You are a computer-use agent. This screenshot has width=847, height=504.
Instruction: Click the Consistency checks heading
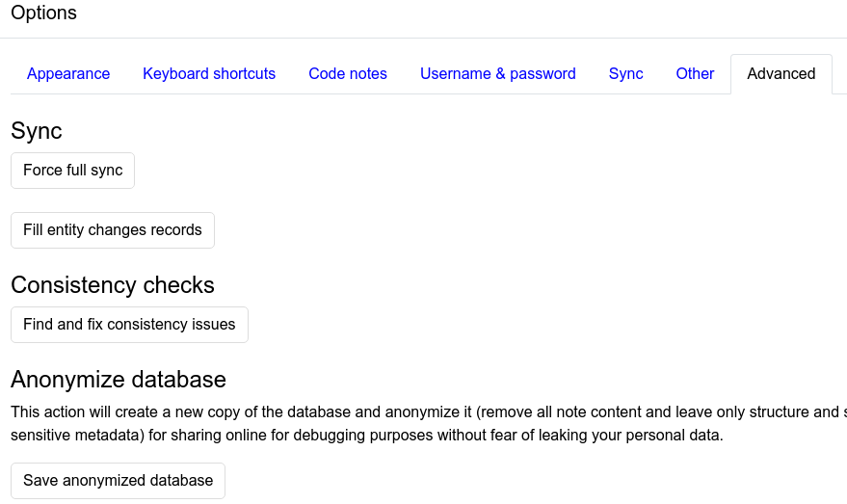tap(113, 285)
